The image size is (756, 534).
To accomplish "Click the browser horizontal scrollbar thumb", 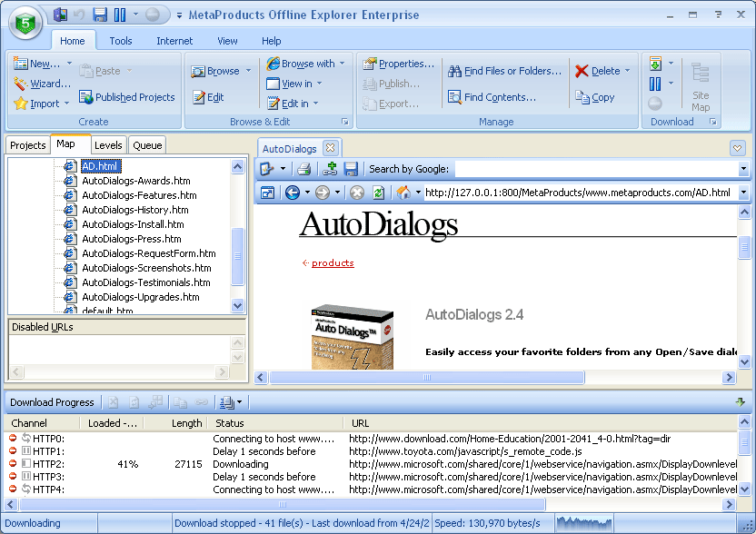I will click(x=427, y=378).
